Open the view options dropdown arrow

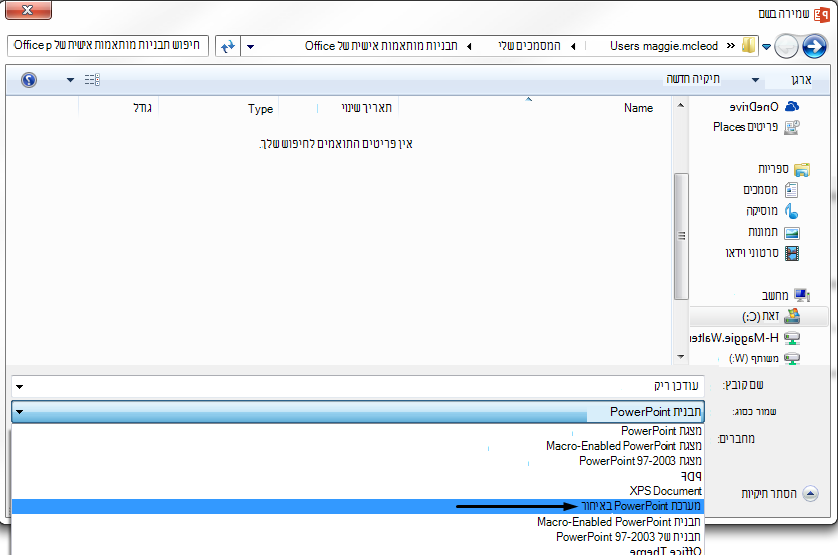tap(70, 80)
